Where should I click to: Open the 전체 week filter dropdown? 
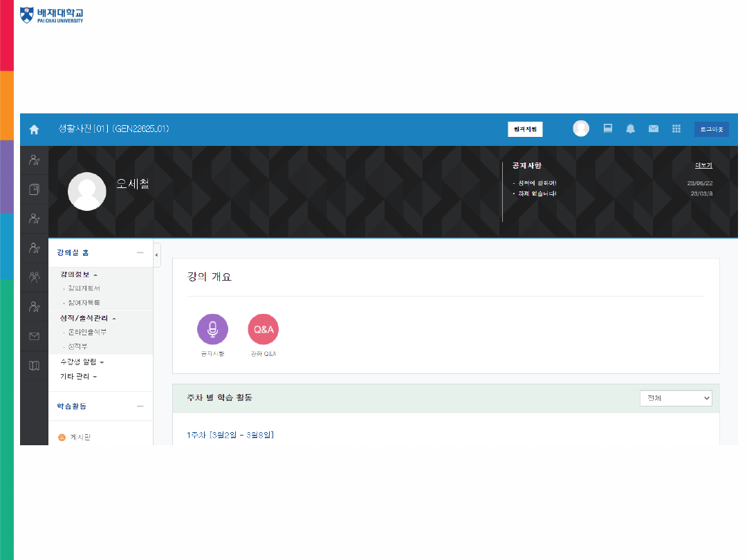(x=676, y=398)
